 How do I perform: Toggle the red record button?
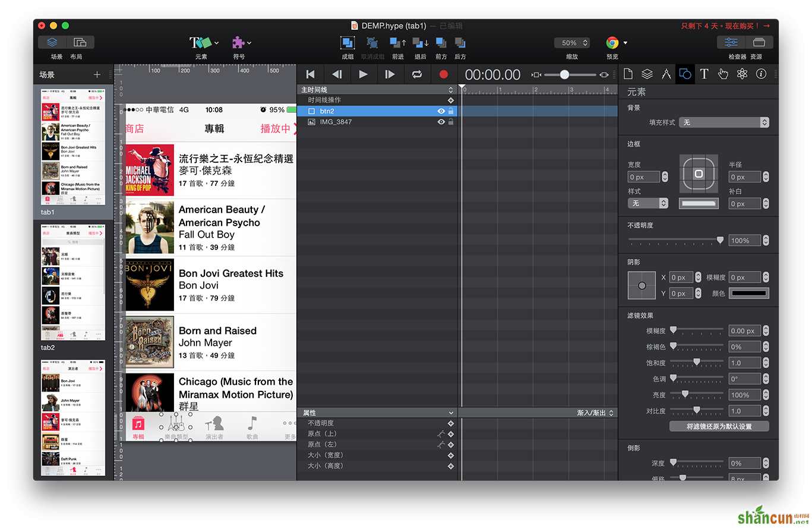pyautogui.click(x=443, y=74)
